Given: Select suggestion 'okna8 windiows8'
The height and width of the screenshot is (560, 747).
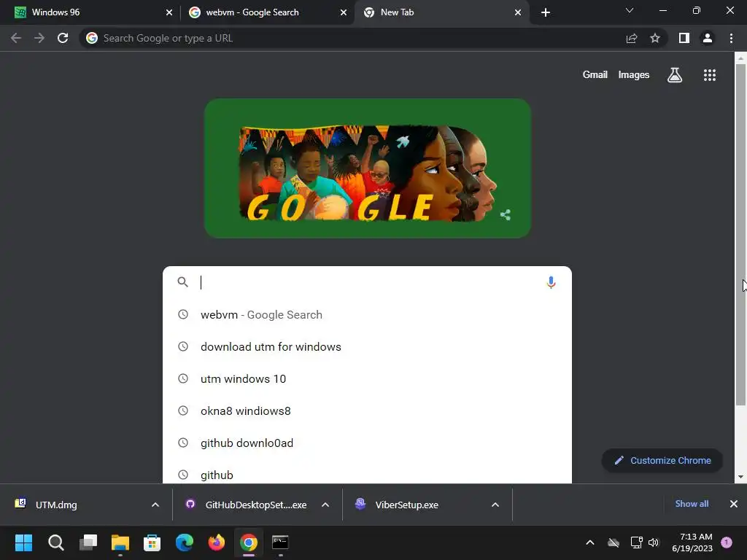Looking at the screenshot, I should point(367,411).
